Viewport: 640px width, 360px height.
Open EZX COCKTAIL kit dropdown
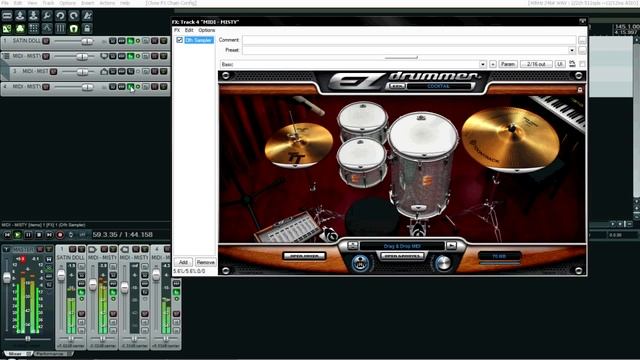click(438, 86)
